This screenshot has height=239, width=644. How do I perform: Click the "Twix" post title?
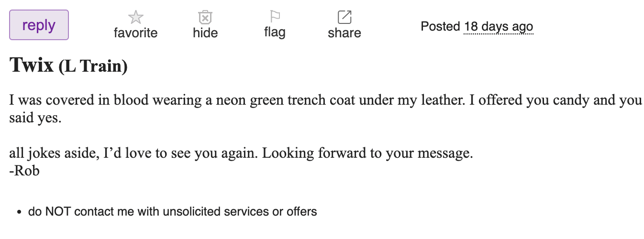tap(32, 65)
